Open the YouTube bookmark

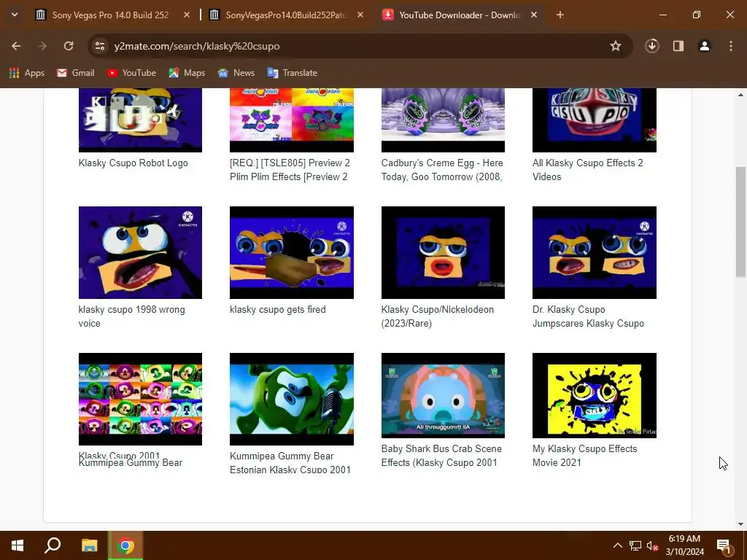[x=131, y=73]
